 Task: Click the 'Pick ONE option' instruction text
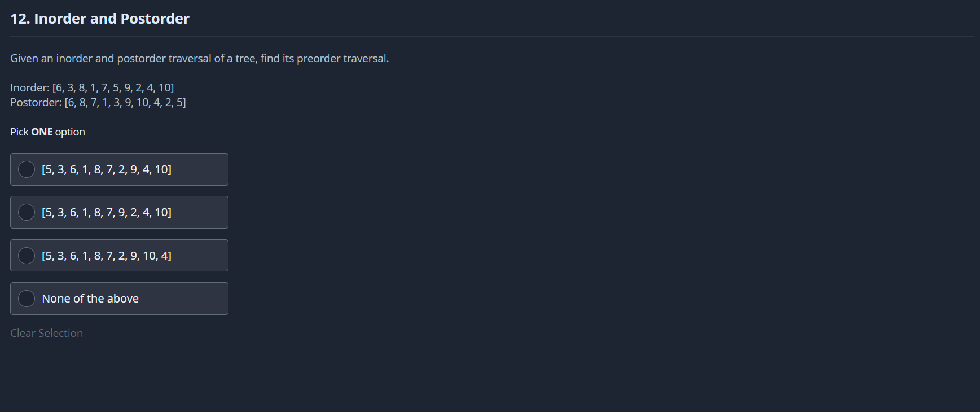[x=47, y=132]
